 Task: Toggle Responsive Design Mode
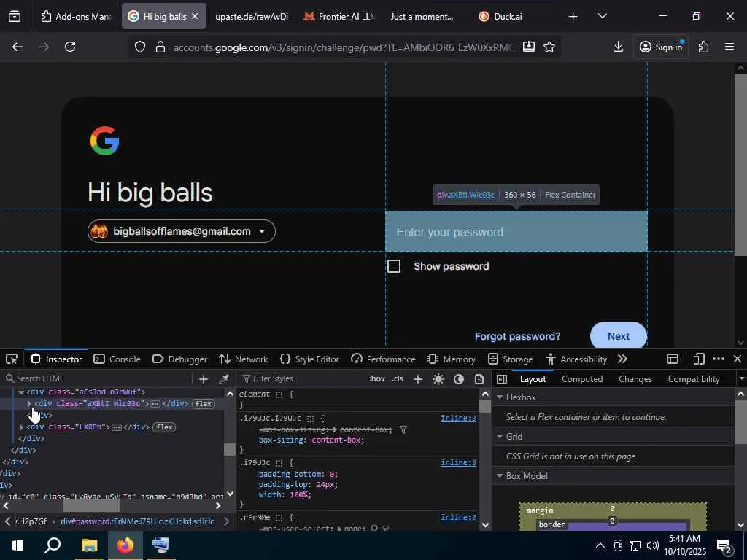click(699, 359)
